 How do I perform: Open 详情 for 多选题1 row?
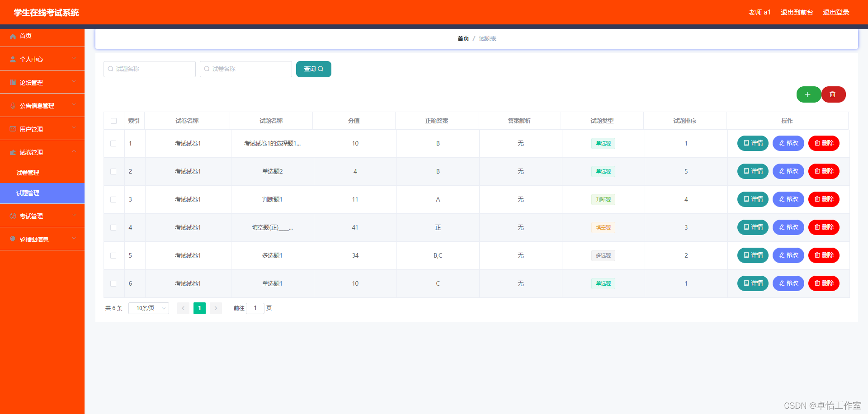[x=753, y=255]
